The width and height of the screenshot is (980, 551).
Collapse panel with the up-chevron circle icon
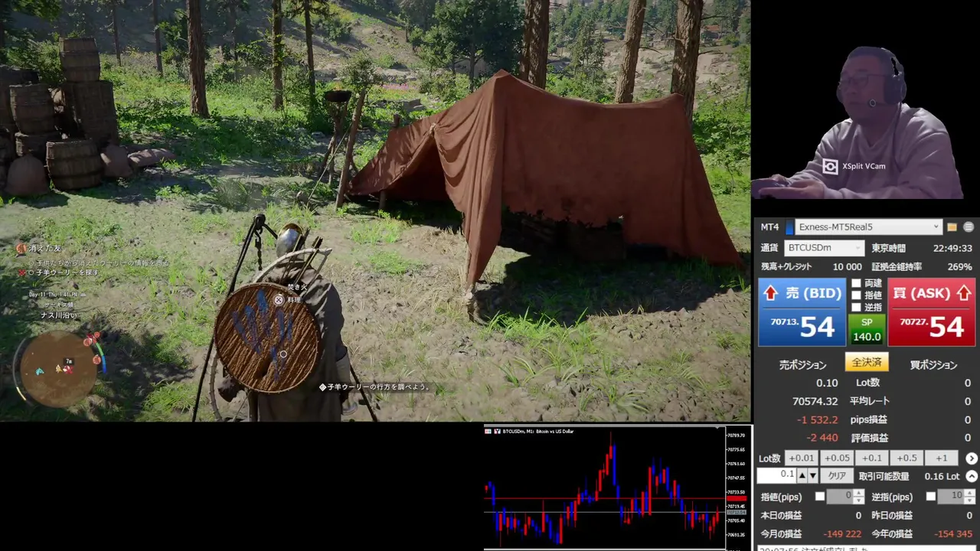point(972,476)
